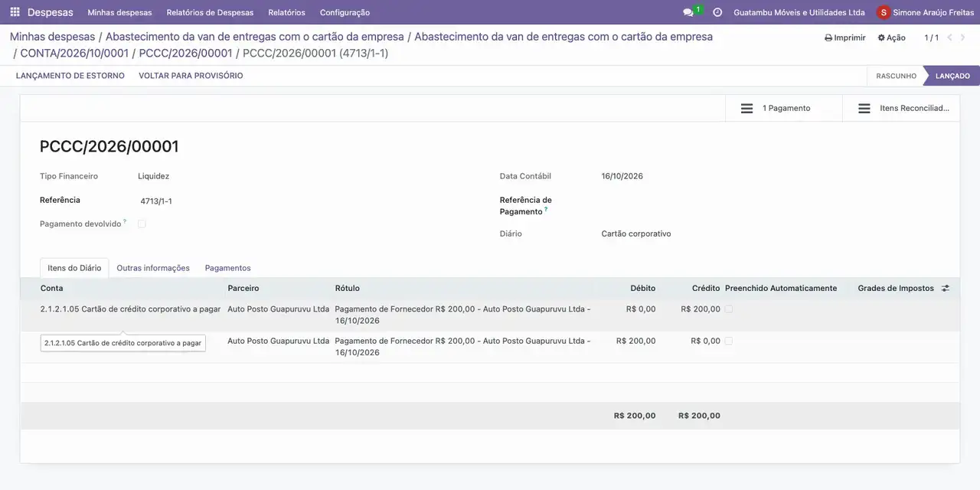Click the second Abastecimento da van breadcrumb
The width and height of the screenshot is (980, 490).
coord(563,37)
